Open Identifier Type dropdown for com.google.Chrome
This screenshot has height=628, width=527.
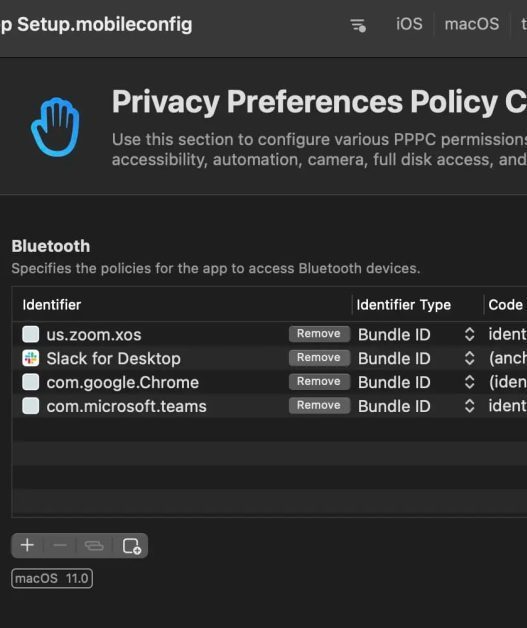click(x=469, y=382)
